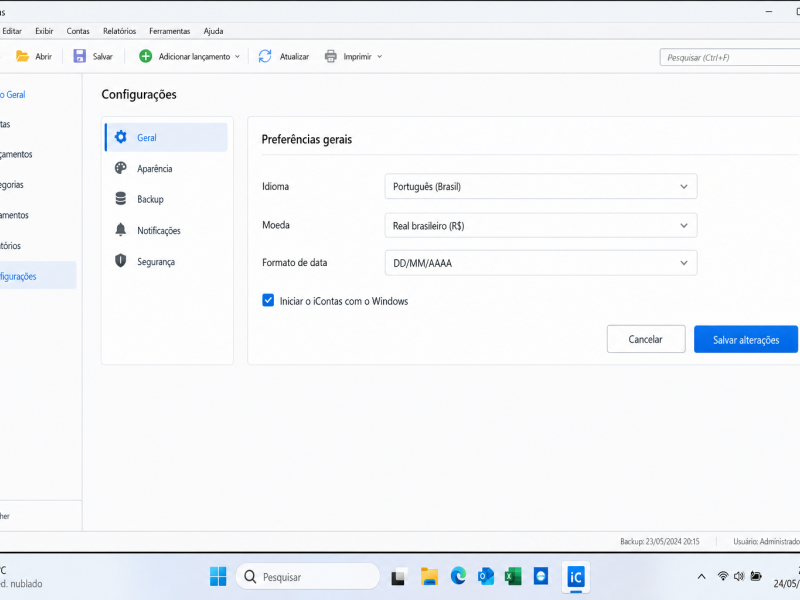Click the volume speaker tray icon
This screenshot has height=600, width=800.
(x=739, y=577)
